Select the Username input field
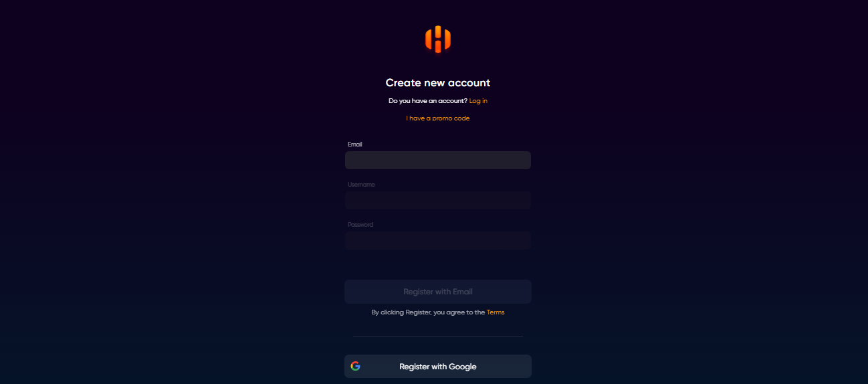This screenshot has height=384, width=868. [x=438, y=201]
